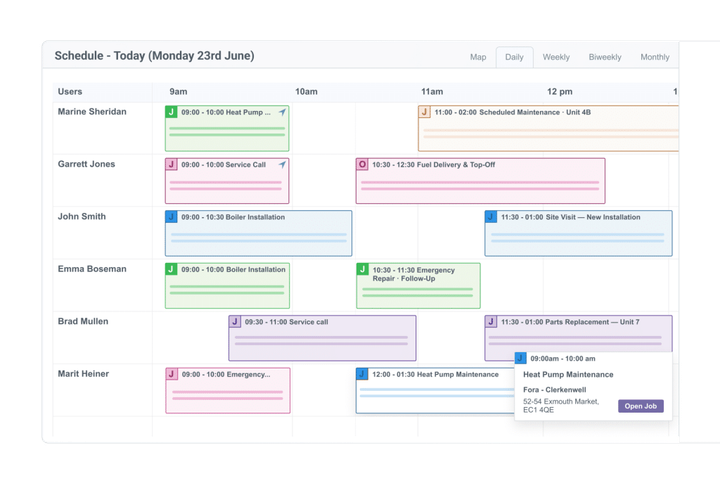Click the pink J icon on Garrett's Service Call
Image resolution: width=720 pixels, height=485 pixels.
point(171,164)
